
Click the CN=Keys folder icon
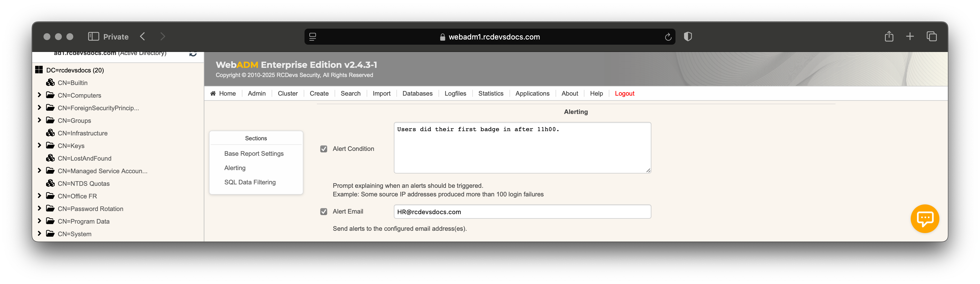[x=50, y=145]
